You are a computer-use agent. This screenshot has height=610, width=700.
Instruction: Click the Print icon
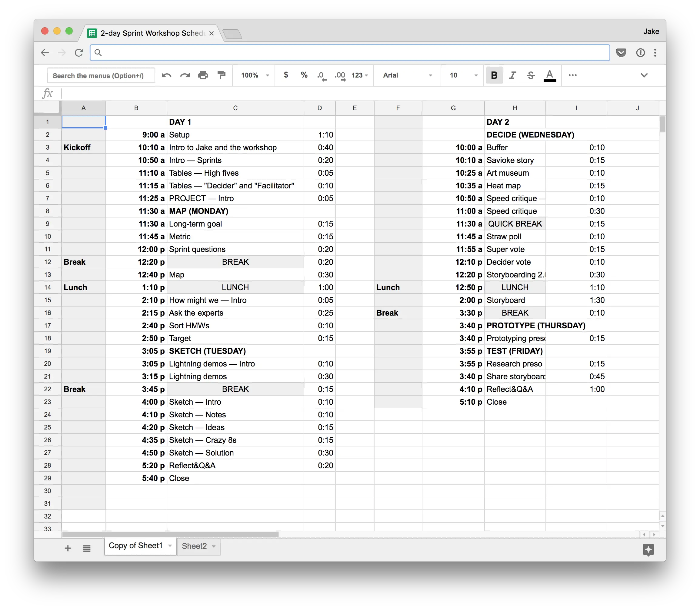[x=203, y=75]
